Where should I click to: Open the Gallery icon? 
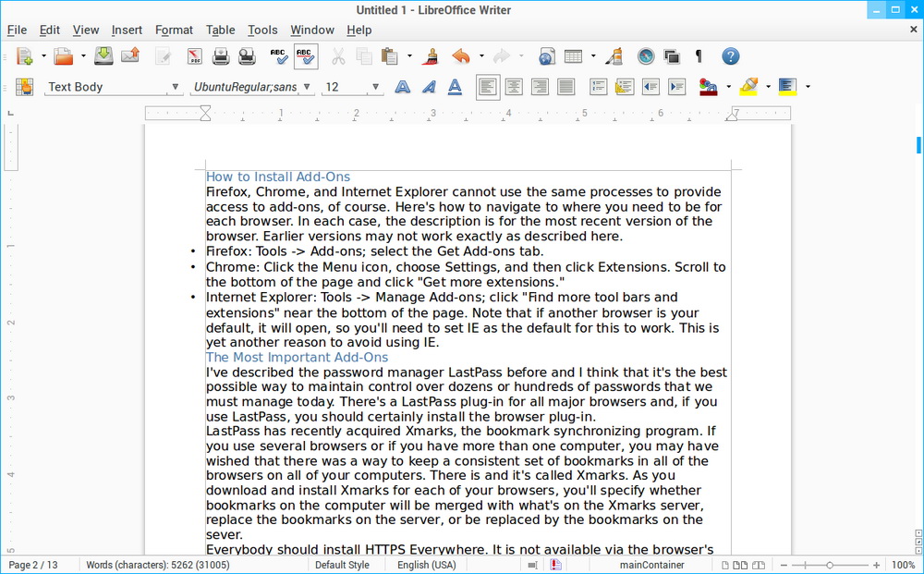click(x=672, y=56)
